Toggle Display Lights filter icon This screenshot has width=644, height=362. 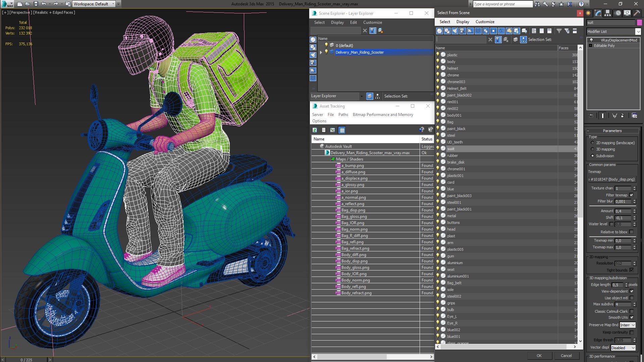coord(455,31)
